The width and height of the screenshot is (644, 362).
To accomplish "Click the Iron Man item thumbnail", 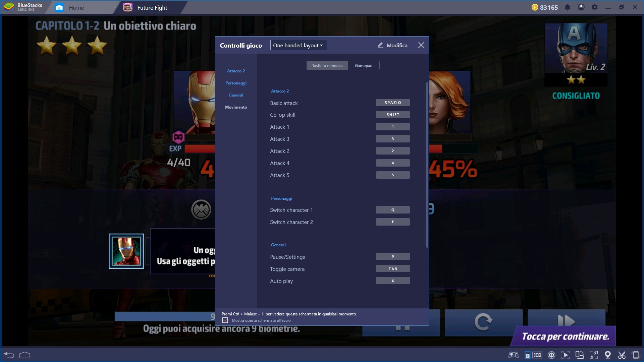I will tap(126, 251).
